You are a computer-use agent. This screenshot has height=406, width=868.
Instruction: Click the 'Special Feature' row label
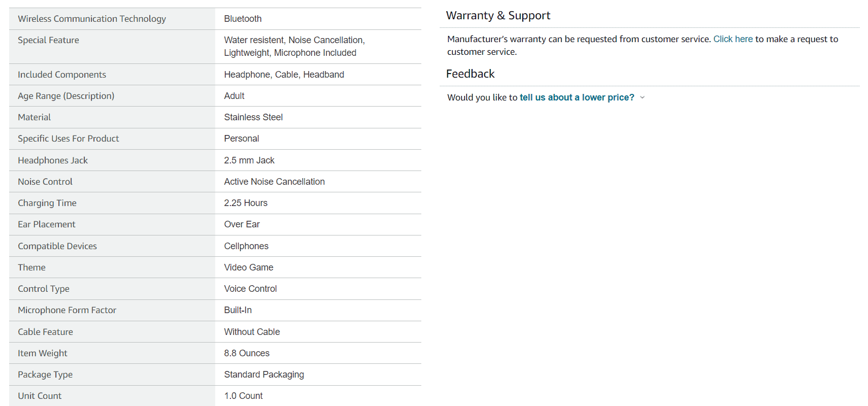tap(48, 40)
